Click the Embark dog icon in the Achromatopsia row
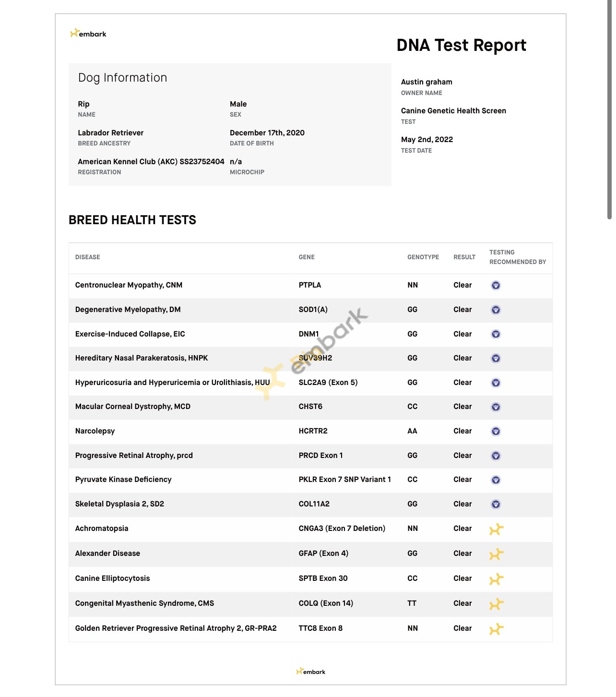The image size is (616, 697). click(496, 529)
